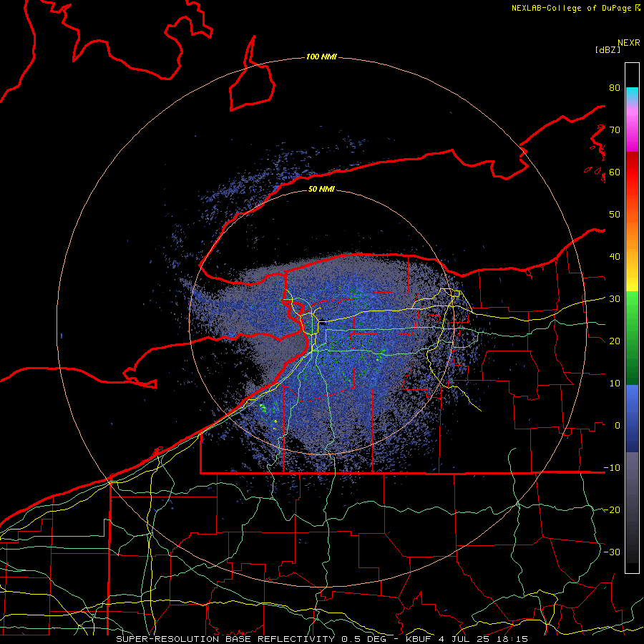
Task: Click the orange segment of the color bar
Action: click(x=632, y=230)
